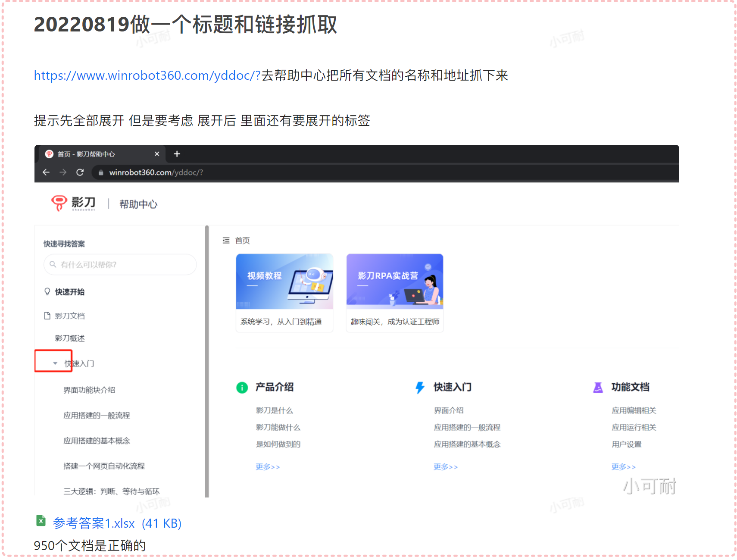Screen dimensions: 737x560
Task: Click the tab's red 影刀 favicon
Action: point(49,154)
